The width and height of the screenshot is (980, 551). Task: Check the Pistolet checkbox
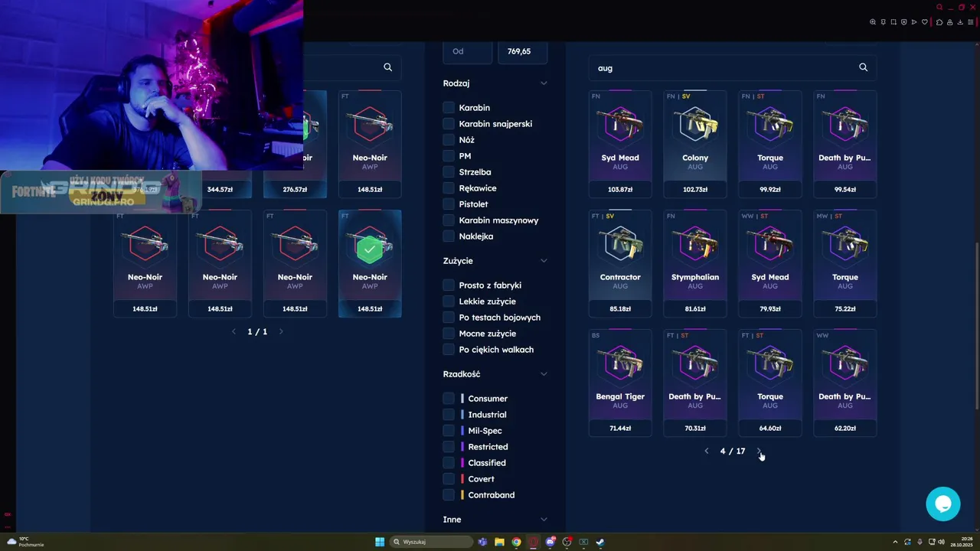449,204
